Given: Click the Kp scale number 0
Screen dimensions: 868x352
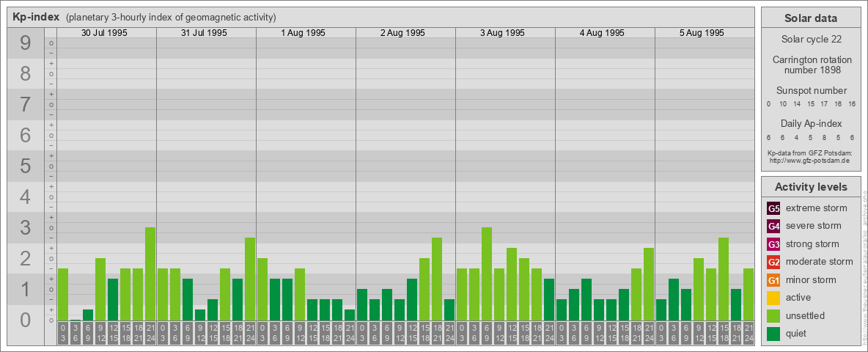Looking at the screenshot, I should tap(26, 320).
